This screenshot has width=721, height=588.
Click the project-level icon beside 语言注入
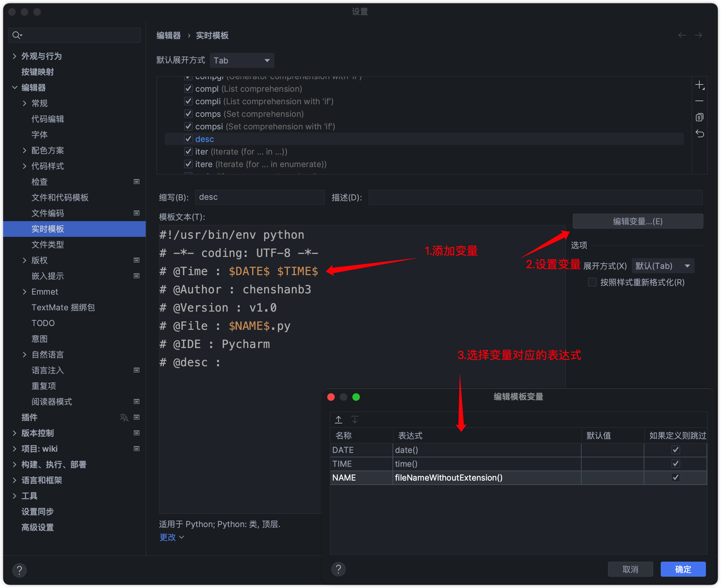[137, 370]
